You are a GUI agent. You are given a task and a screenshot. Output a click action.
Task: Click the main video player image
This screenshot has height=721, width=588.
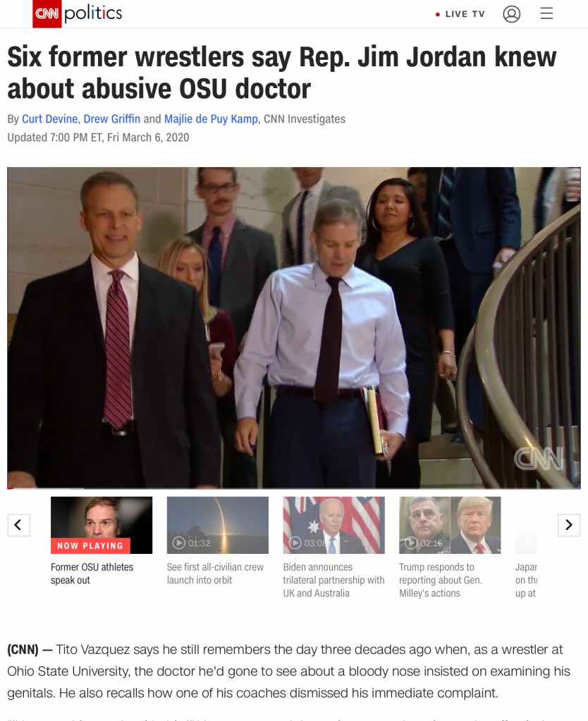pyautogui.click(x=294, y=327)
